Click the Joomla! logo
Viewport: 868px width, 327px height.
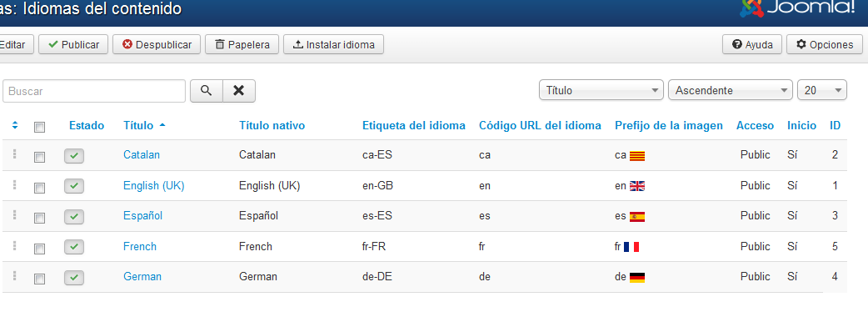(799, 8)
